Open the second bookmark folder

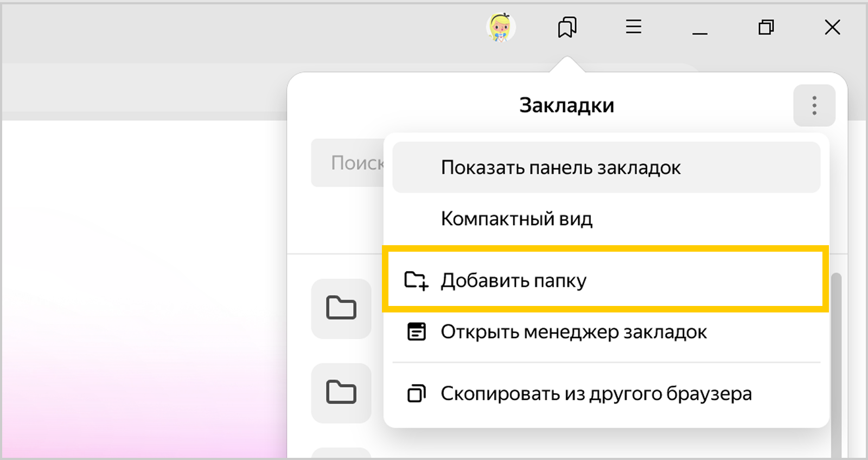(x=341, y=392)
